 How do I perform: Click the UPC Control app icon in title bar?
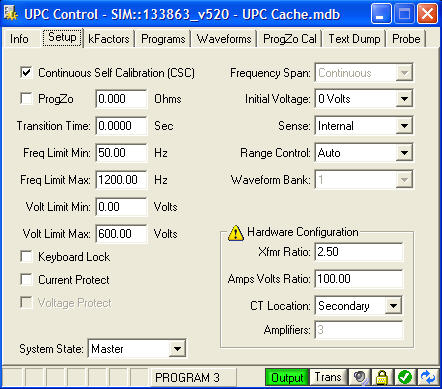pyautogui.click(x=11, y=14)
